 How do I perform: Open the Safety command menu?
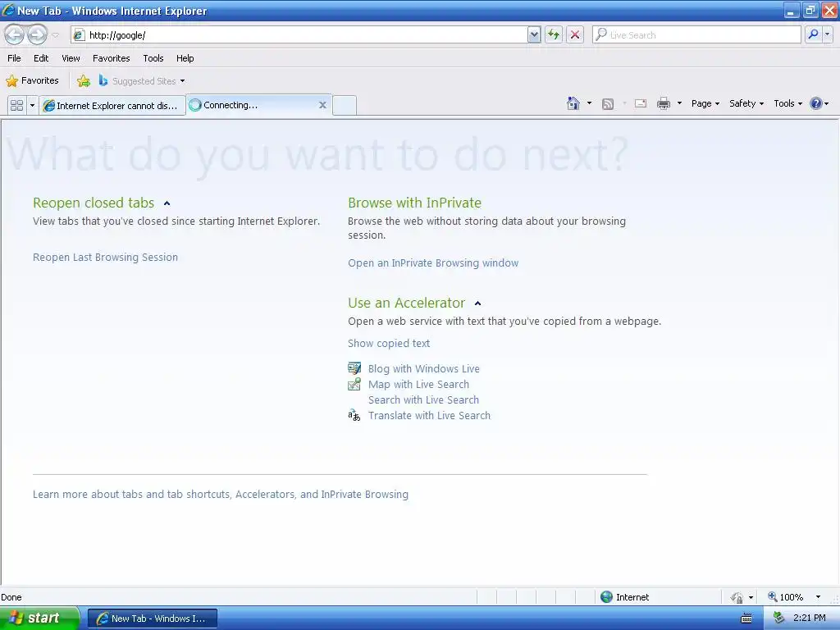coord(746,103)
